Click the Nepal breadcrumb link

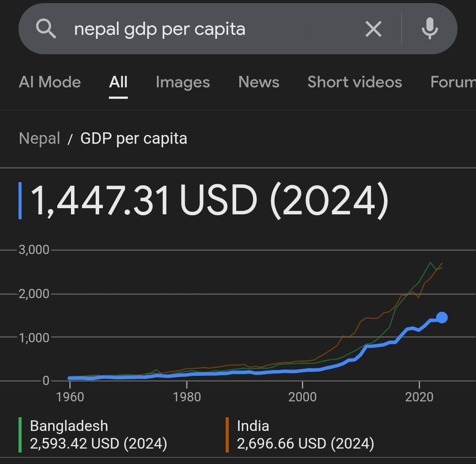(40, 138)
